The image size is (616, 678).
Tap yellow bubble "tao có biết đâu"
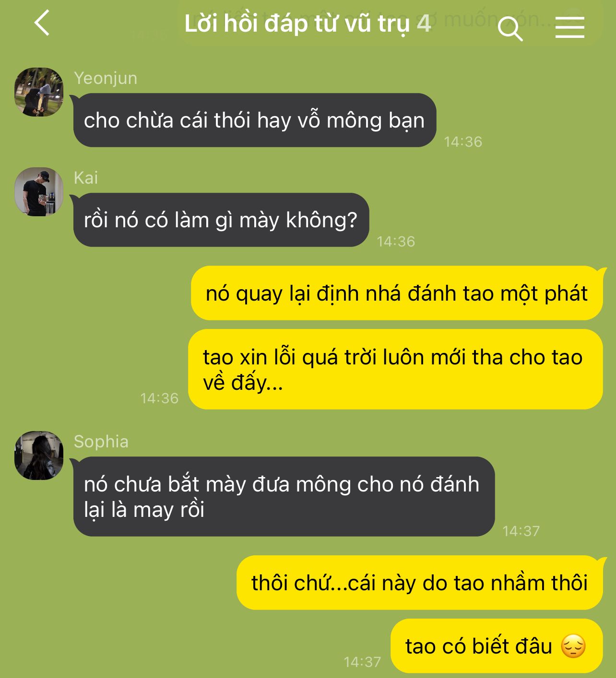[497, 646]
